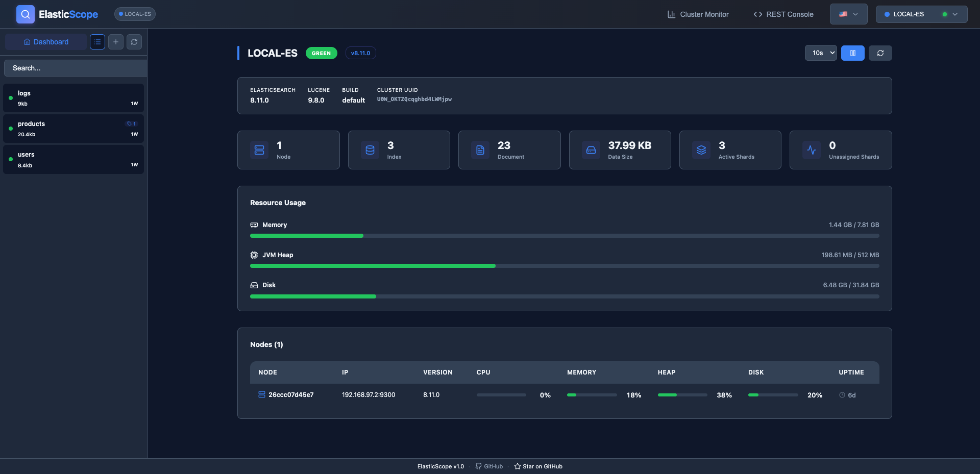Image resolution: width=980 pixels, height=474 pixels.
Task: Click the Dashboard home icon in sidebar
Action: [x=27, y=42]
